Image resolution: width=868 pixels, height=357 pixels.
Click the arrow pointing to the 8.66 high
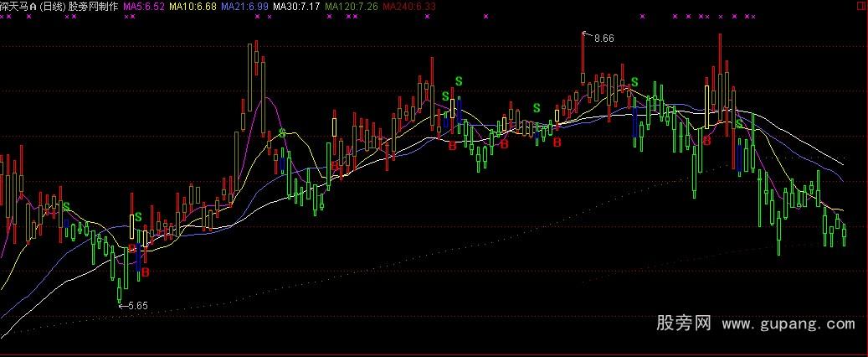pos(587,35)
